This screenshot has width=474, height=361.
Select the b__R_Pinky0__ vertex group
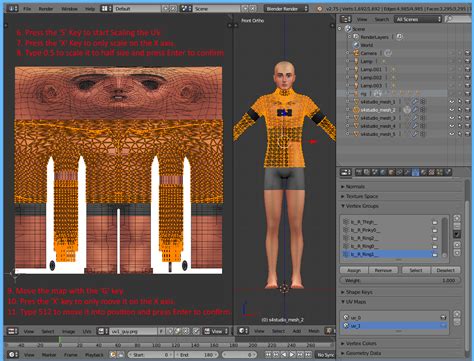(390, 230)
